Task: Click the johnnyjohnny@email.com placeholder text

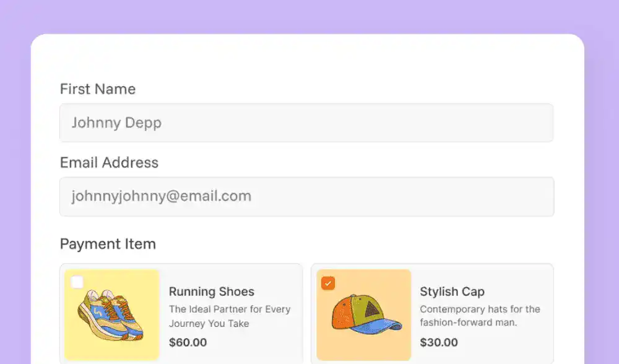Action: point(161,197)
